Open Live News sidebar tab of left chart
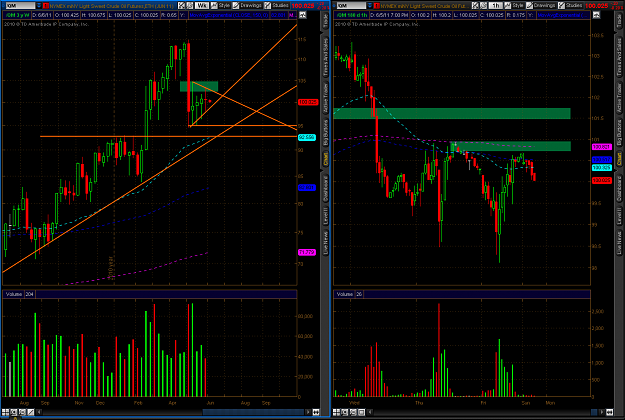The image size is (625, 420). click(x=325, y=242)
